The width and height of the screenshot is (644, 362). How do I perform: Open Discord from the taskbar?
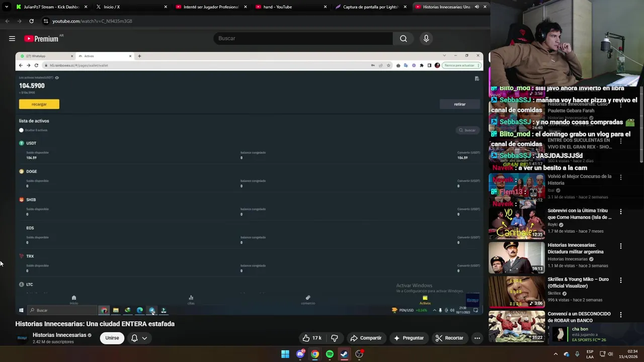click(300, 354)
